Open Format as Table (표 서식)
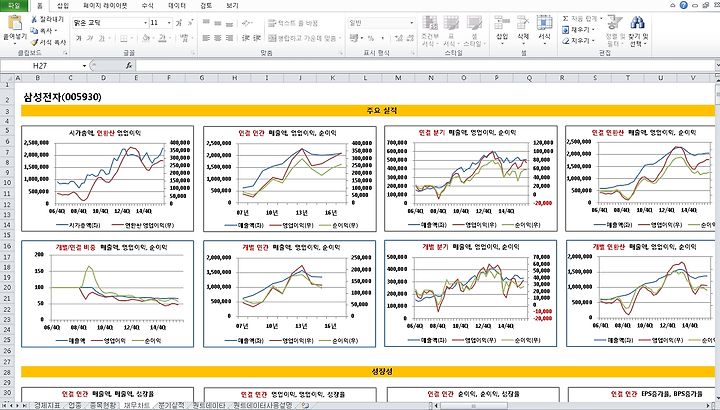The height and width of the screenshot is (410, 720). tap(451, 31)
